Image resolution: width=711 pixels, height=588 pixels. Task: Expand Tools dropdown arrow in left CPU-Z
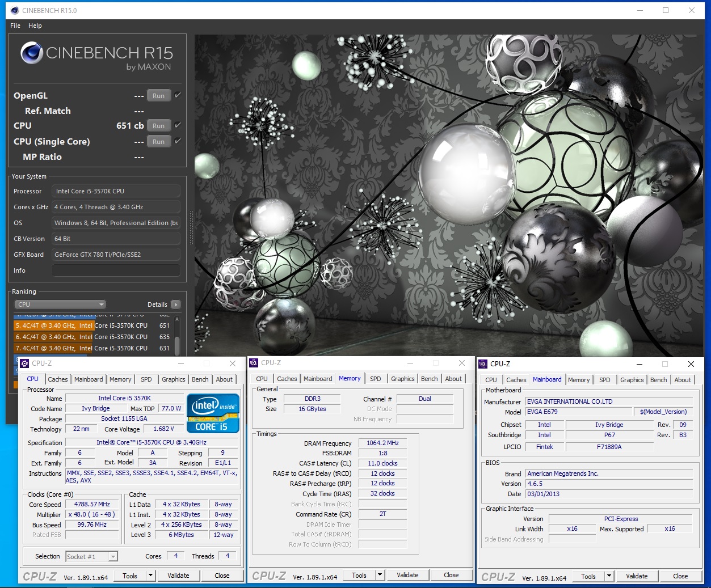click(x=151, y=576)
